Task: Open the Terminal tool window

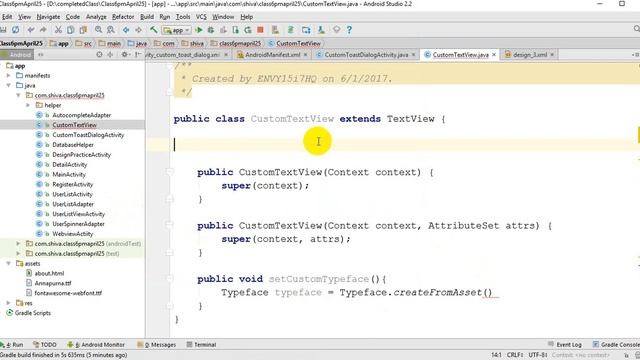Action: 201,344
